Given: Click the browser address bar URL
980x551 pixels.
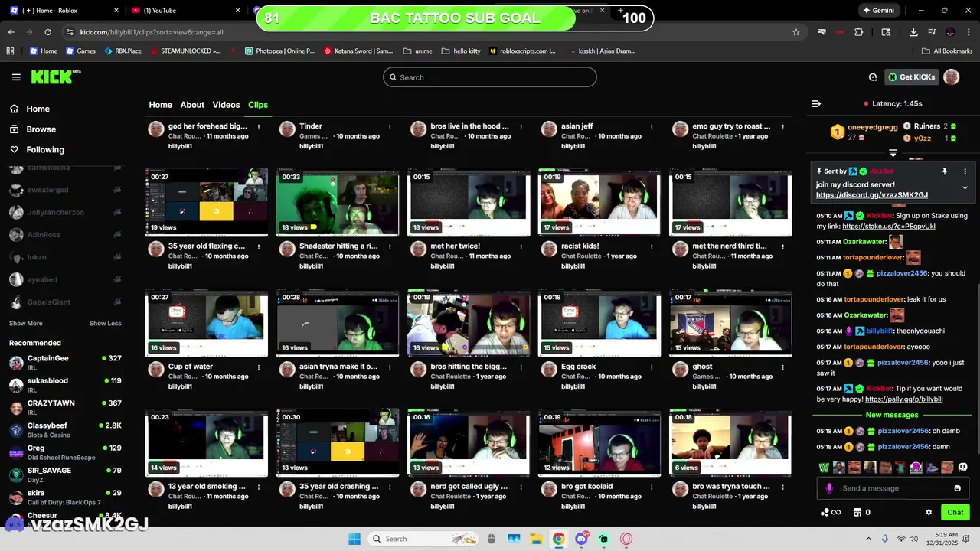Looking at the screenshot, I should pos(152,32).
